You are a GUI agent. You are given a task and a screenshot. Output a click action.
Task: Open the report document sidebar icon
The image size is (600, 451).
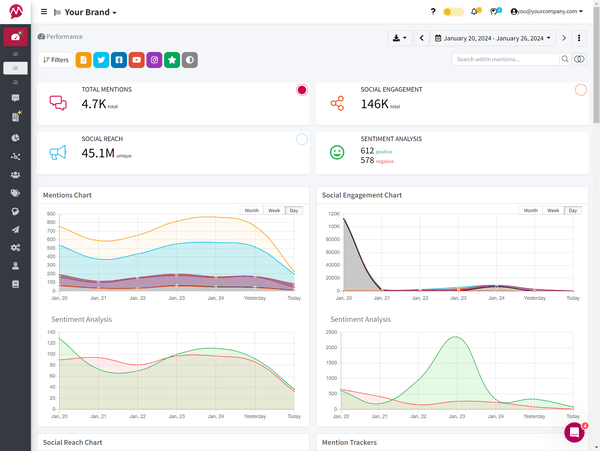(16, 116)
